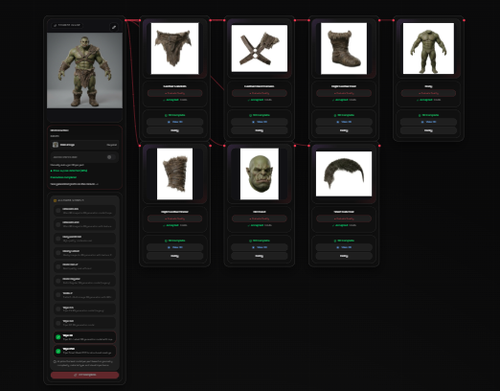Open the leather chest harness thumbnail
The height and width of the screenshot is (391, 500).
pyautogui.click(x=259, y=48)
